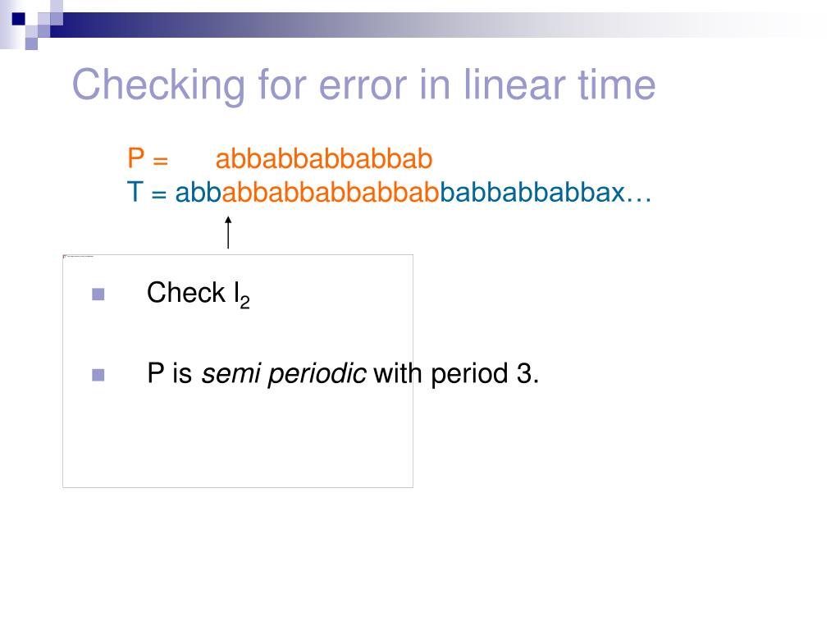Click the orange P = label

(148, 158)
